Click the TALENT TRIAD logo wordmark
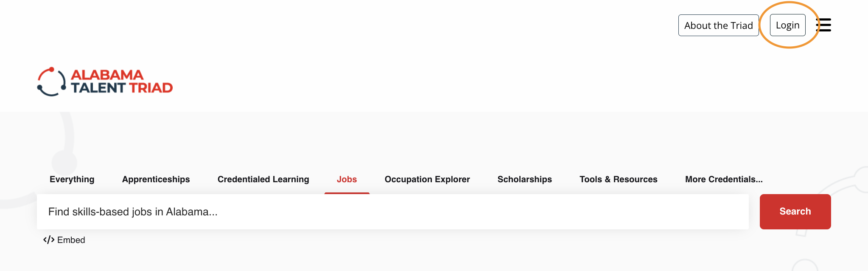Viewport: 868px width, 271px height. 122,88
